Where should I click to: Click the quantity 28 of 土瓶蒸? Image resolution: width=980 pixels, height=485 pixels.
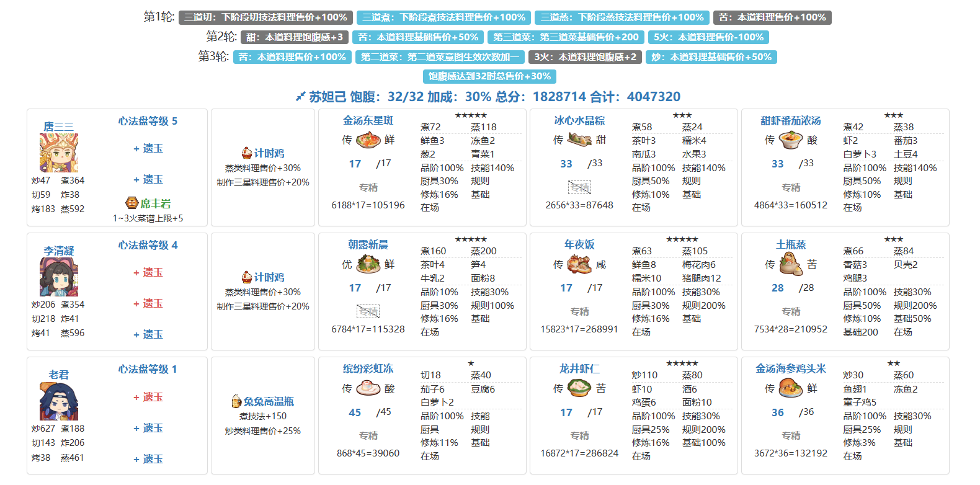[x=778, y=288]
